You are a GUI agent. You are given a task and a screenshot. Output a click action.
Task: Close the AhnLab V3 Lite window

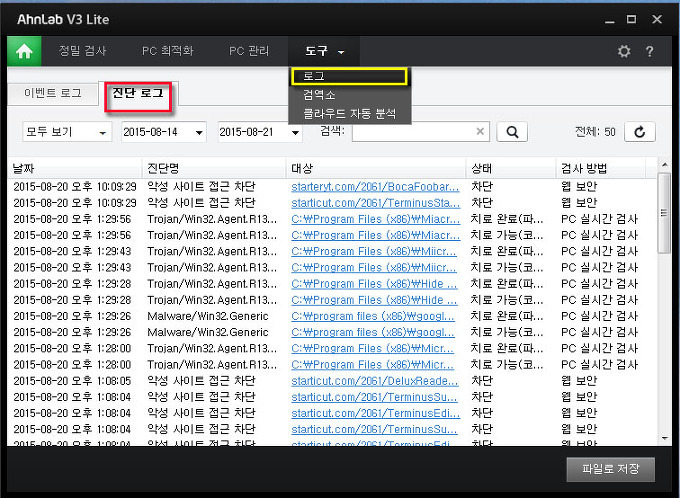(x=657, y=20)
